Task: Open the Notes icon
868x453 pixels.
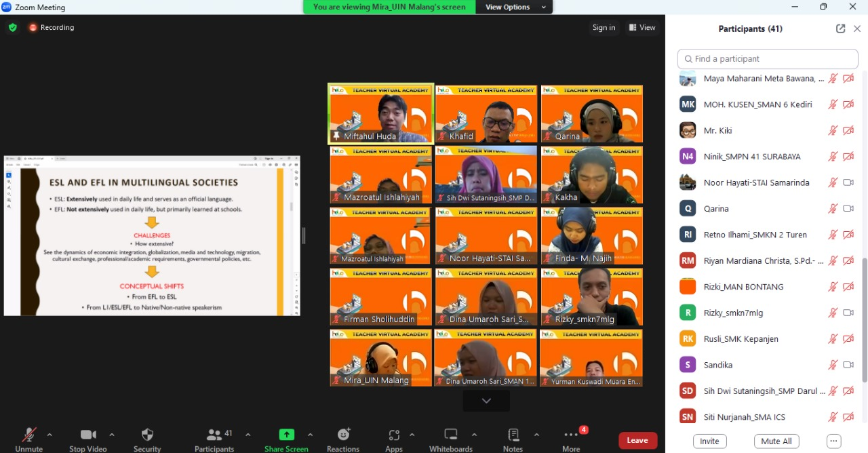Action: click(513, 435)
